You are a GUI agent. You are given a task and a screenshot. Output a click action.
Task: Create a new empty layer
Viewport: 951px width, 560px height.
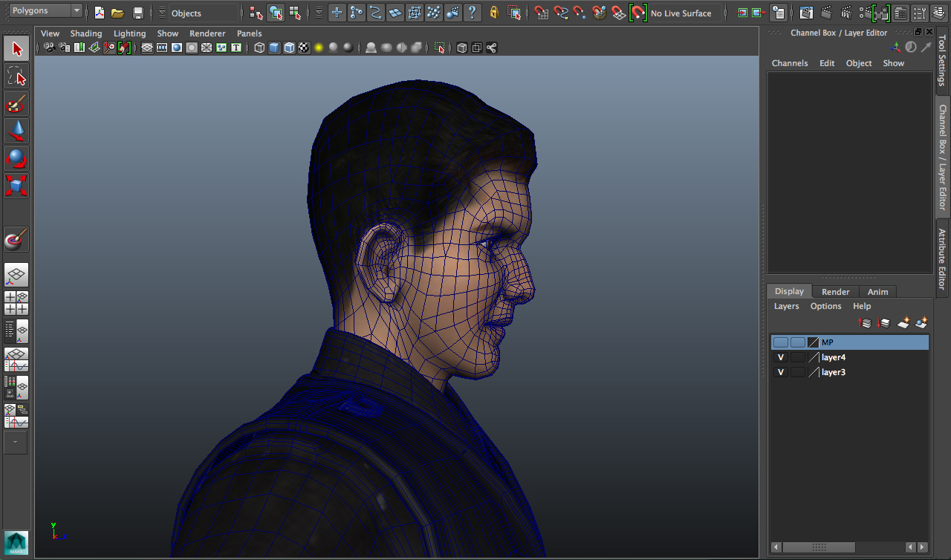[x=903, y=323]
